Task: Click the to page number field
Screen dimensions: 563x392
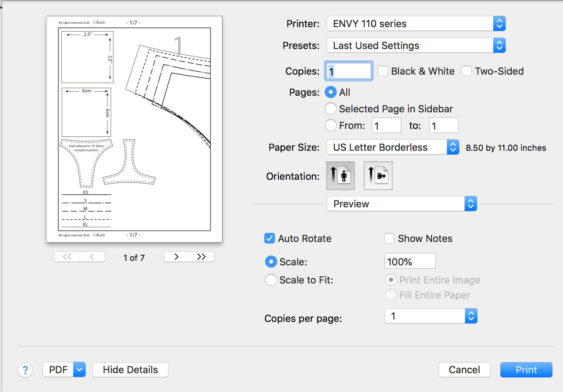Action: pos(444,125)
